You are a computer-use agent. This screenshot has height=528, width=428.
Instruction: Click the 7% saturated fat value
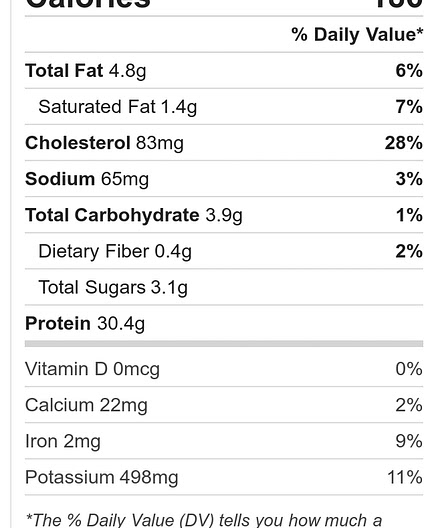point(409,107)
